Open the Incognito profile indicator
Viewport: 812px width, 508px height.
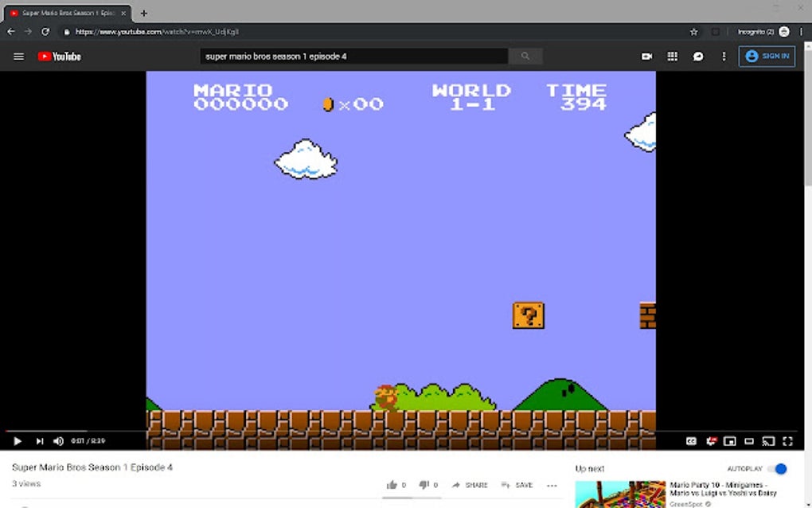(x=763, y=32)
